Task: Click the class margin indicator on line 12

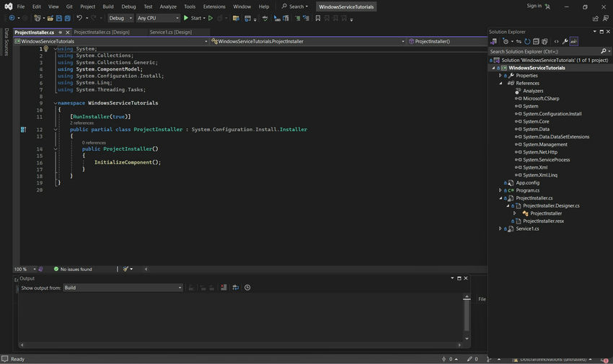Action: coord(24,130)
